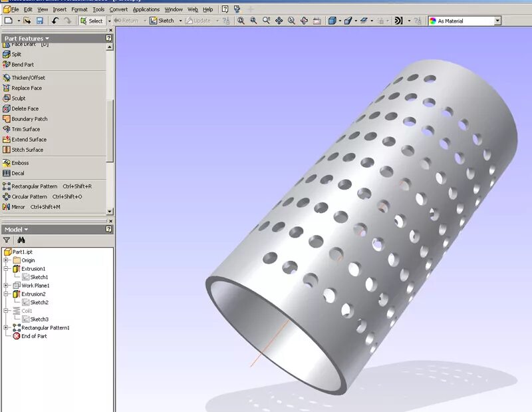Close the Part Features panel

(110, 30)
